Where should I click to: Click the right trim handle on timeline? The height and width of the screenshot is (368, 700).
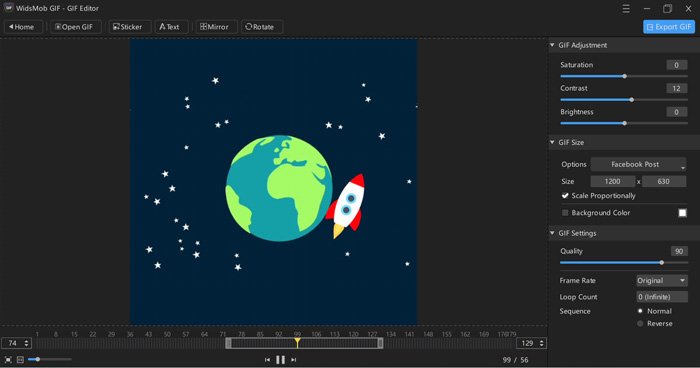click(380, 343)
